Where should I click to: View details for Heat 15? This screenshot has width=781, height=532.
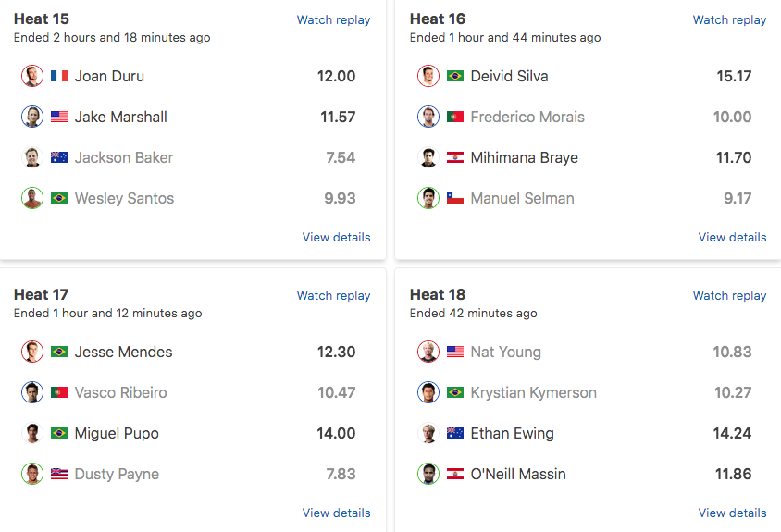coord(336,237)
